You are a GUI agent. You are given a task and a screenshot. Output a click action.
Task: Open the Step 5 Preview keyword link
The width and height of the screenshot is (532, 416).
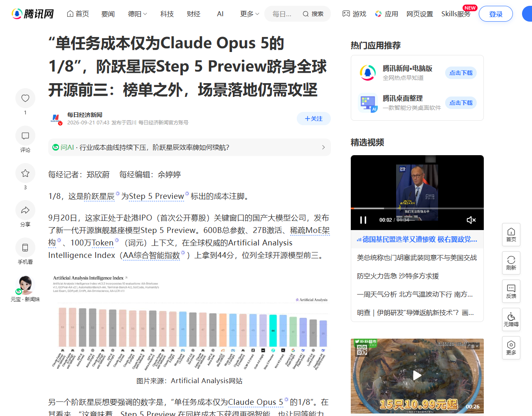pyautogui.click(x=156, y=196)
